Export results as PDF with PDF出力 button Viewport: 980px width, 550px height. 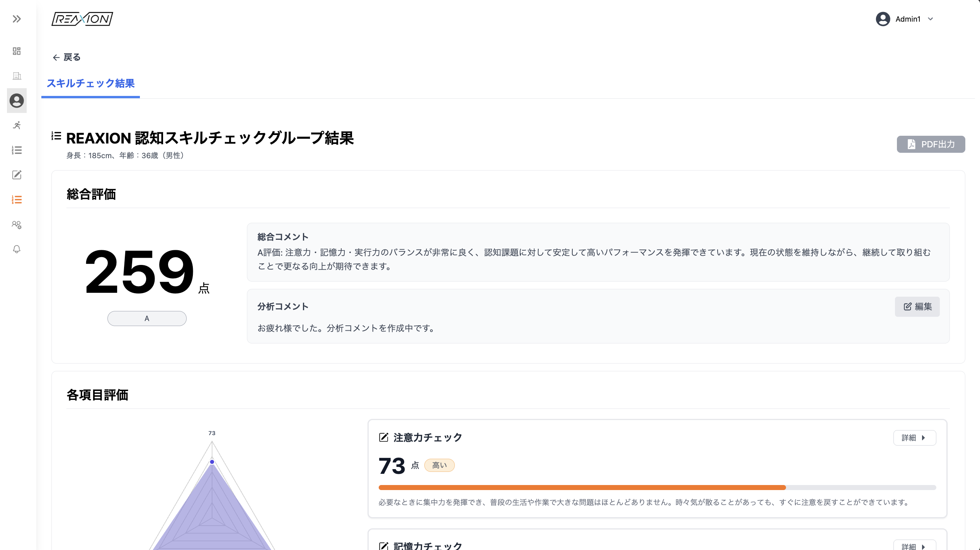pyautogui.click(x=931, y=144)
